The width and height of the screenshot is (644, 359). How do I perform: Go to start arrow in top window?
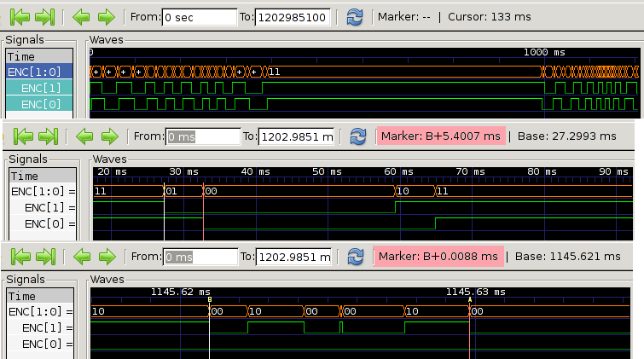point(20,17)
